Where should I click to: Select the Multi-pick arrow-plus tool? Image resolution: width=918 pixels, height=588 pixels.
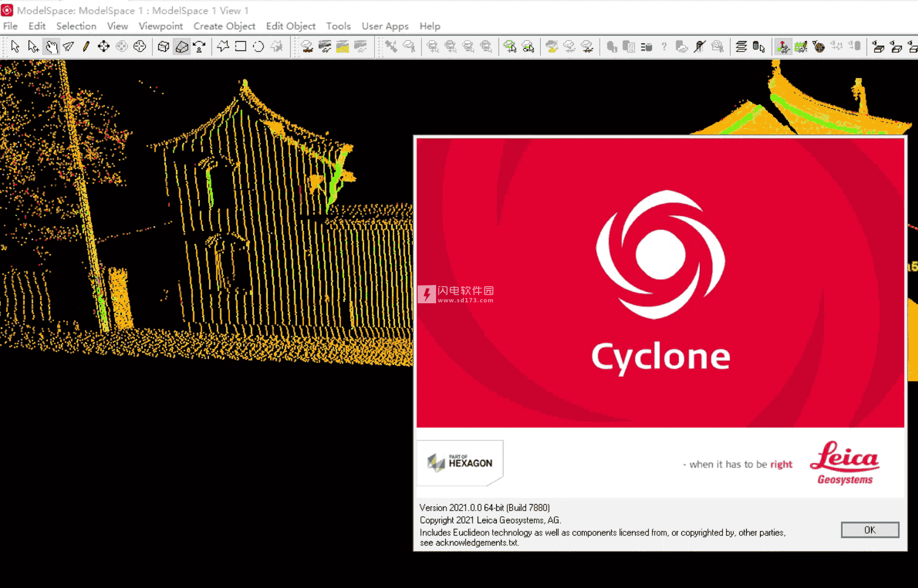click(33, 47)
